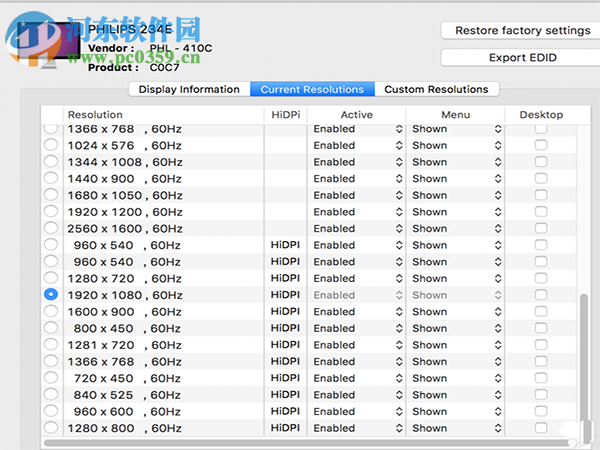Open the Menu dropdown for 1281 x 720
Screen dimensions: 600x450
point(456,345)
